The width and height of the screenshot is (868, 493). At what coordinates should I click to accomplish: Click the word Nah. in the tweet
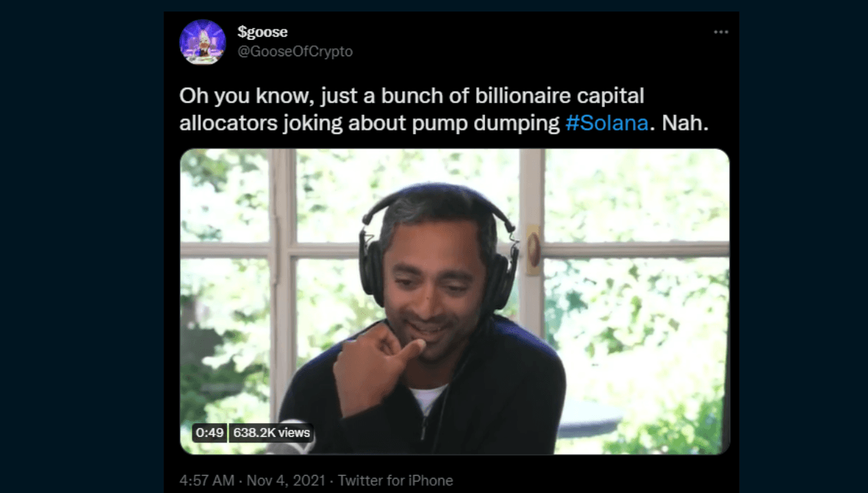point(686,123)
